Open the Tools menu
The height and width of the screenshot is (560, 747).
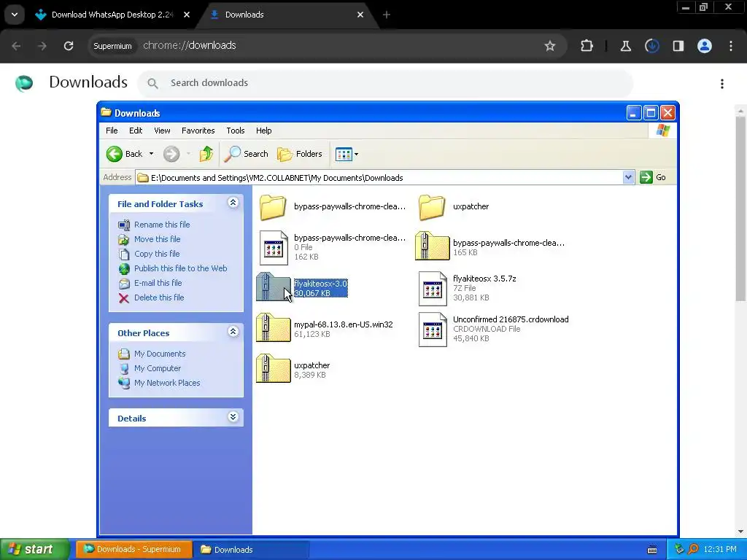pos(236,131)
